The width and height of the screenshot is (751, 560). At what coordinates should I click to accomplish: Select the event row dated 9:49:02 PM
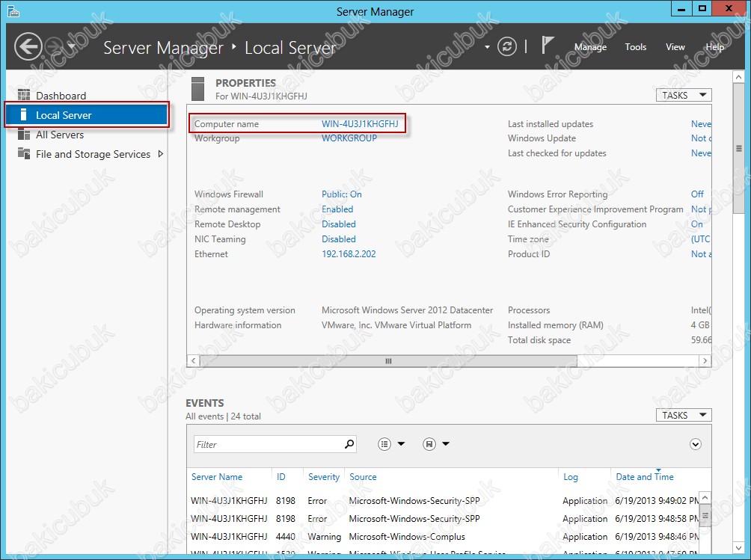pyautogui.click(x=444, y=501)
